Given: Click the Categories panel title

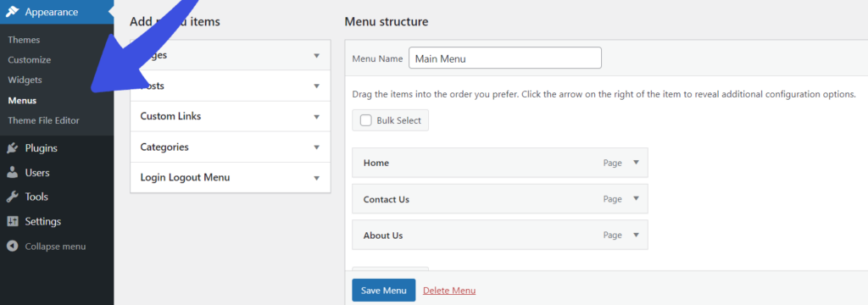Looking at the screenshot, I should coord(164,147).
